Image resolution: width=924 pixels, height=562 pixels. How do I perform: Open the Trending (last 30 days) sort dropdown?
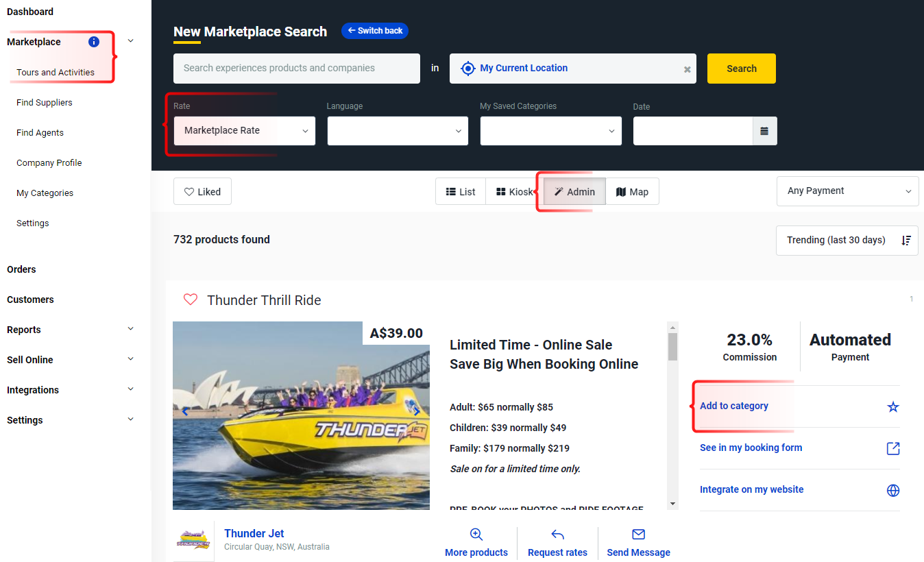click(847, 241)
